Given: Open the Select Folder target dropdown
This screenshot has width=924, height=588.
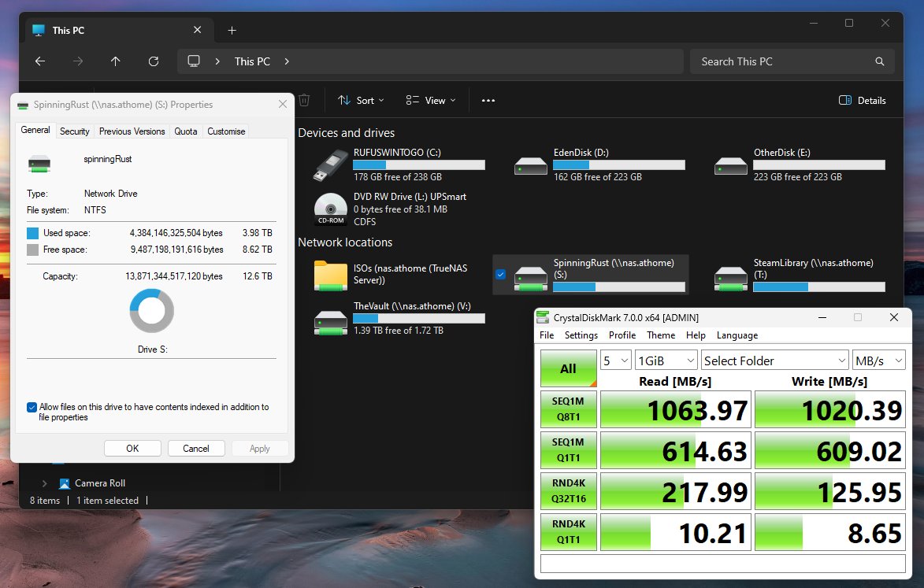Looking at the screenshot, I should pos(774,361).
